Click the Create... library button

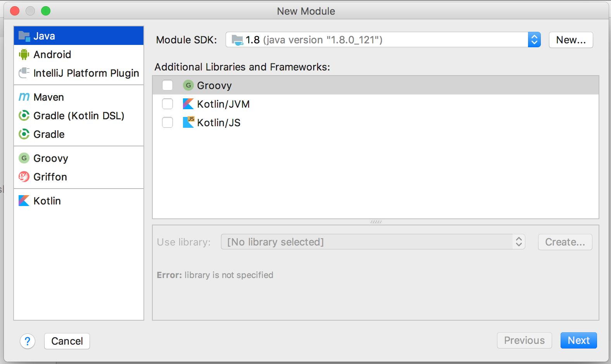[x=565, y=242]
